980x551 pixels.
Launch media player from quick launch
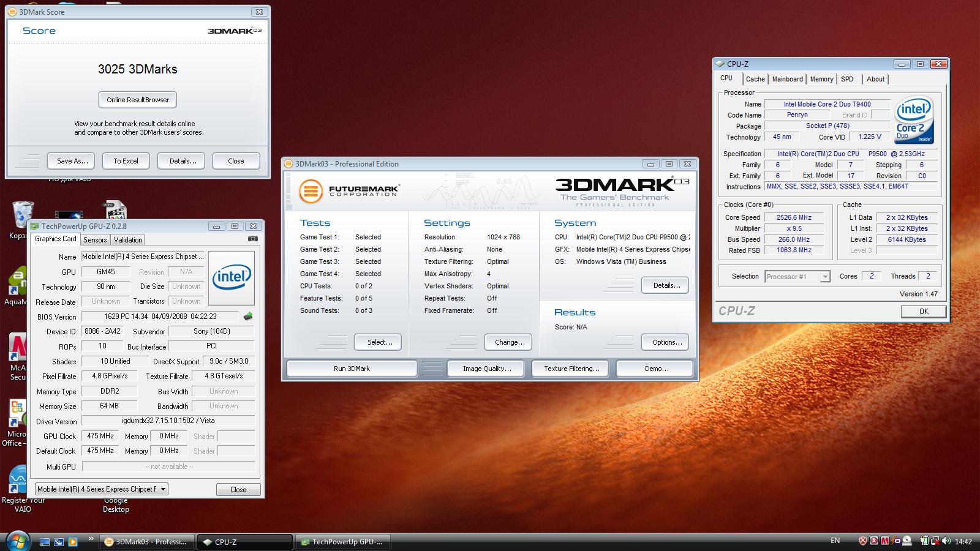point(73,542)
